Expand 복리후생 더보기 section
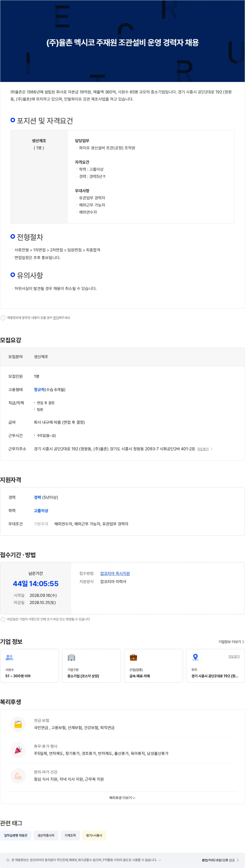Viewport: 245px width, 868px height. [x=122, y=798]
